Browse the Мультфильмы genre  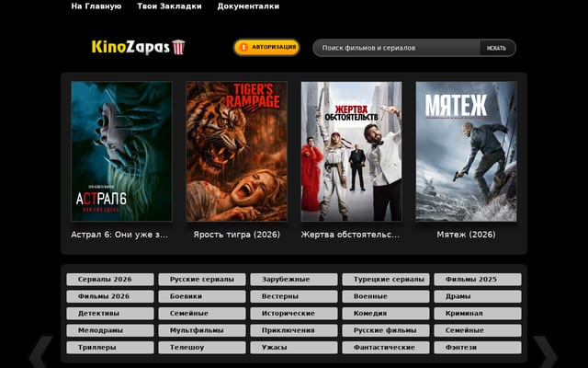point(202,330)
